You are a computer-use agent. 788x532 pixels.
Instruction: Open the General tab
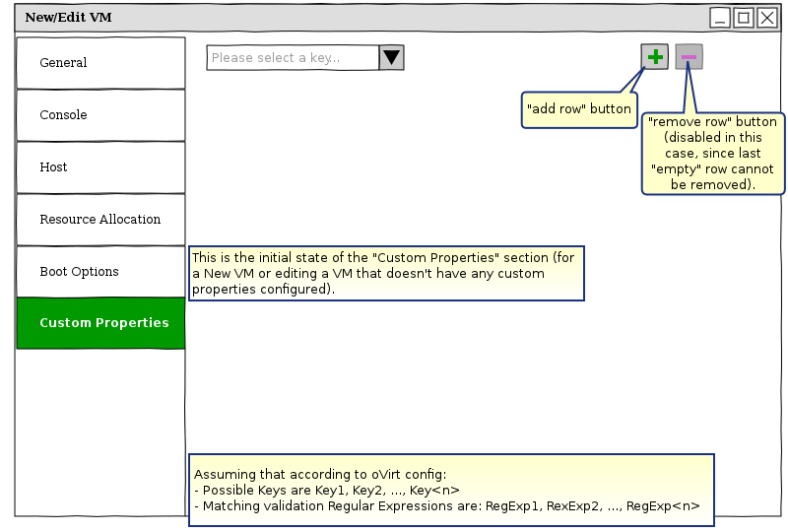(x=100, y=63)
